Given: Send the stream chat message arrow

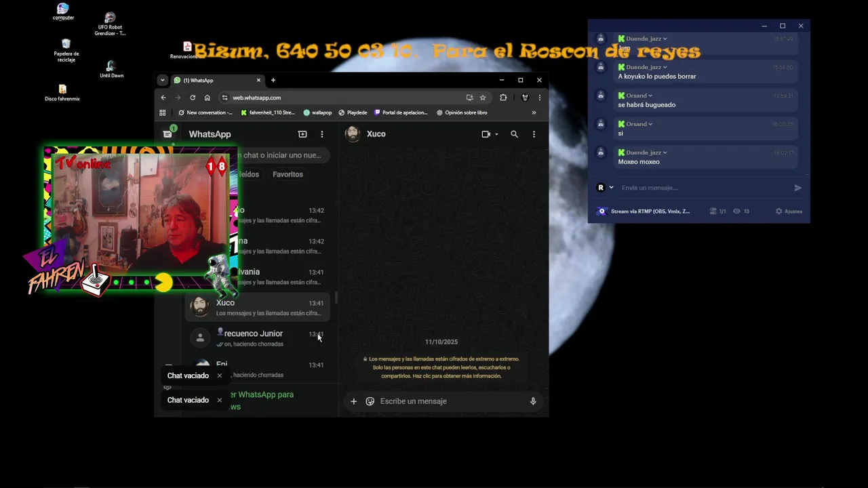Looking at the screenshot, I should pyautogui.click(x=797, y=188).
